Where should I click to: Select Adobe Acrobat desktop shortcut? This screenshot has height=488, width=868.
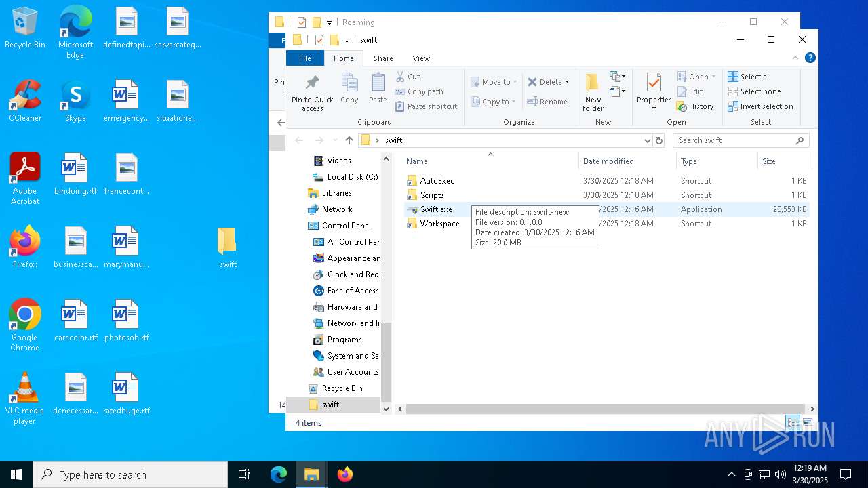coord(25,179)
